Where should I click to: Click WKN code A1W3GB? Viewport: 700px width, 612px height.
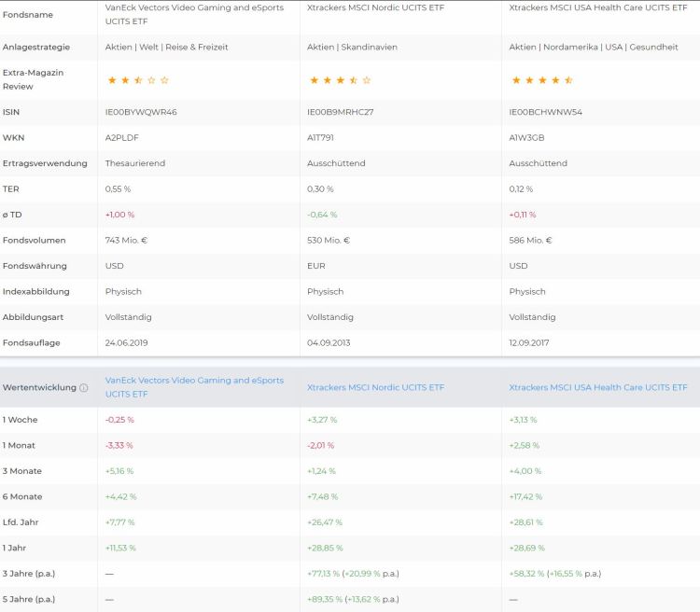(526, 138)
